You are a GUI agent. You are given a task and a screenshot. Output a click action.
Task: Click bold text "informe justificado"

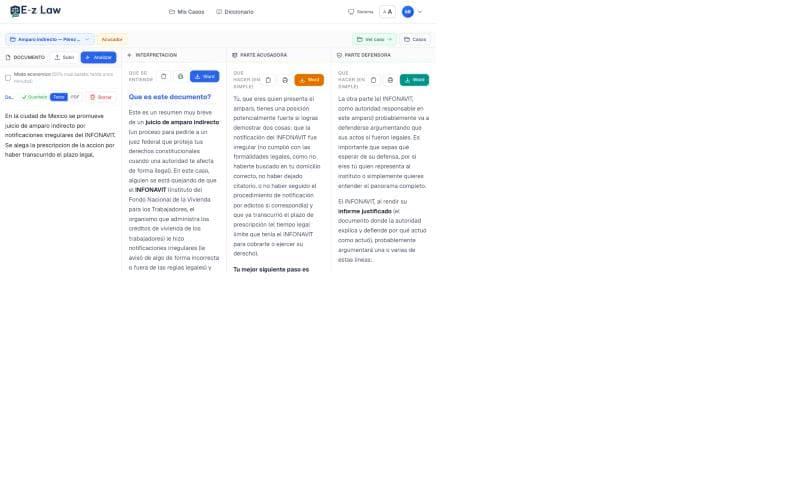[x=365, y=211]
